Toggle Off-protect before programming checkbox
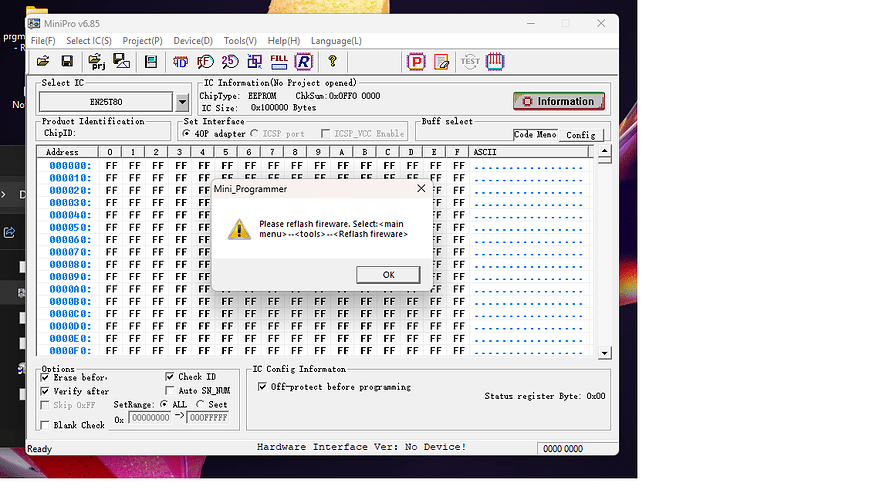This screenshot has height=500, width=888. (x=262, y=387)
